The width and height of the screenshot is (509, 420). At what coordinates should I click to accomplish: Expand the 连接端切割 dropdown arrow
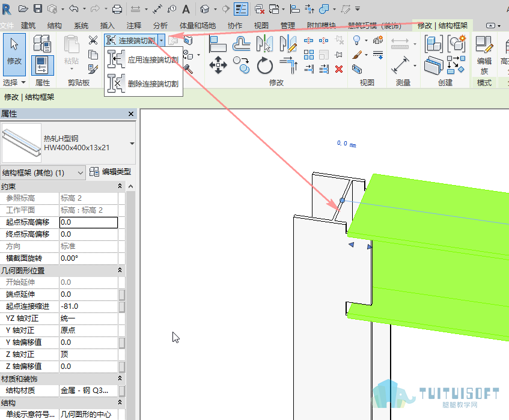tap(162, 40)
